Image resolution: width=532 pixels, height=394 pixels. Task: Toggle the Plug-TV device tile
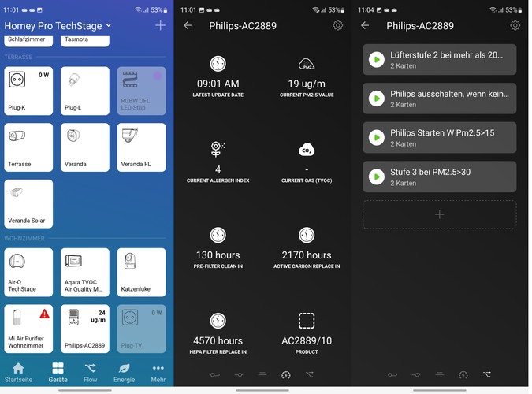pyautogui.click(x=142, y=329)
